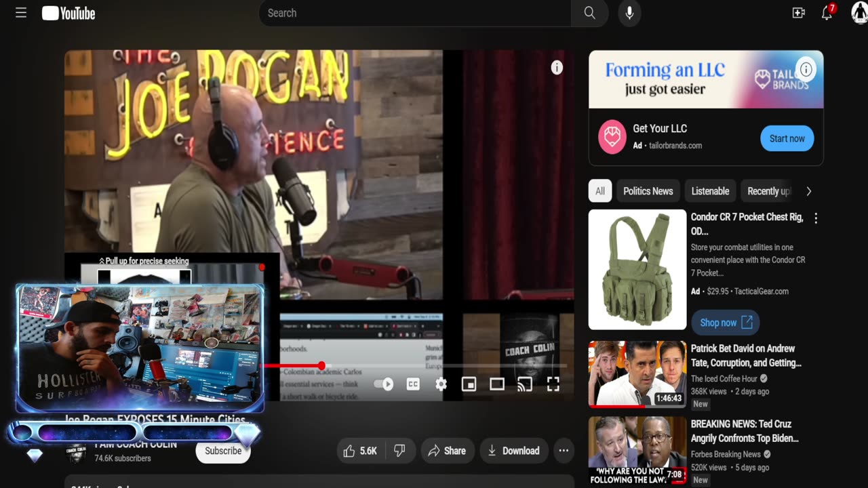Toggle the autoplay switch

(384, 384)
